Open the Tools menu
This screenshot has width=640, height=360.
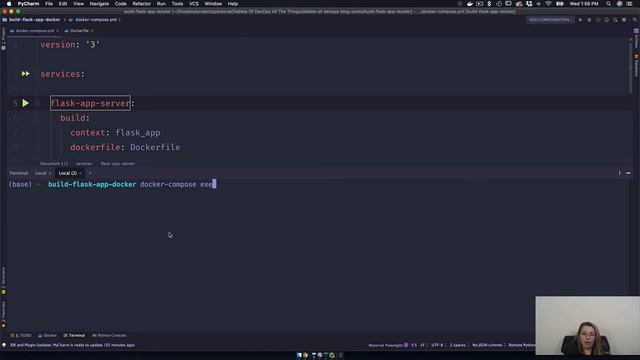click(x=177, y=4)
